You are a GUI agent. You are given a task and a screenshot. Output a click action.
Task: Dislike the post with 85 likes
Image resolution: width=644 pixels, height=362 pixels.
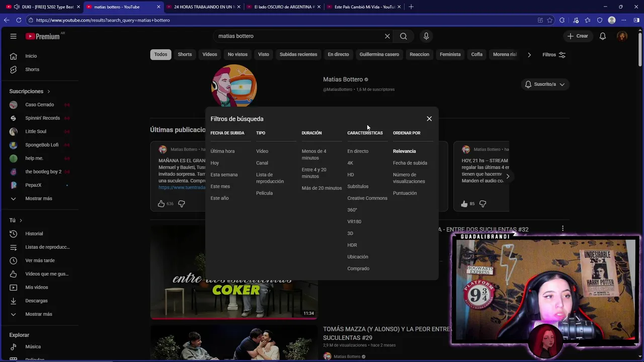point(483,204)
